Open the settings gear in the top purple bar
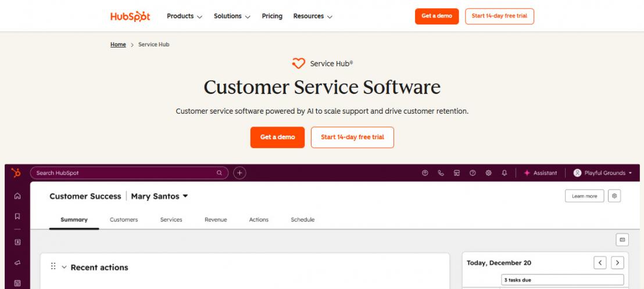This screenshot has height=289, width=644. [x=488, y=173]
